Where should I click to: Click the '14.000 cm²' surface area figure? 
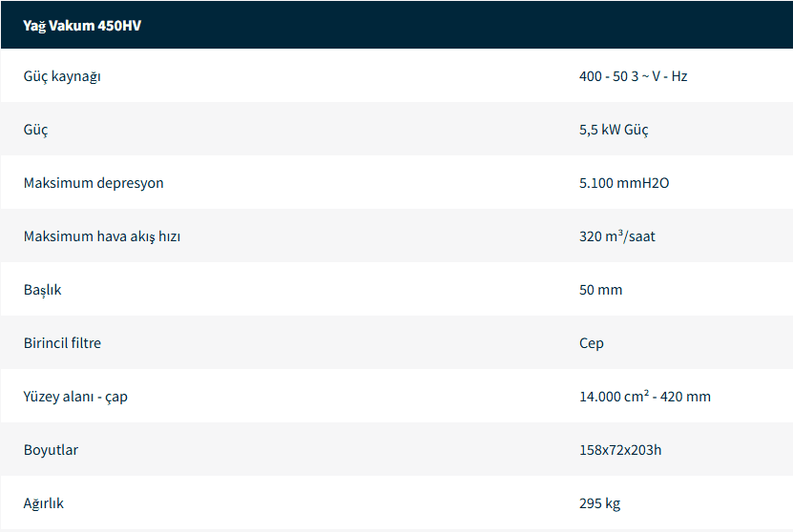(615, 397)
